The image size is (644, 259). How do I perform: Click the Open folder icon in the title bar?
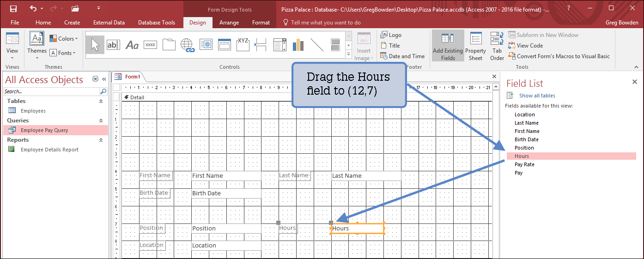(75, 8)
